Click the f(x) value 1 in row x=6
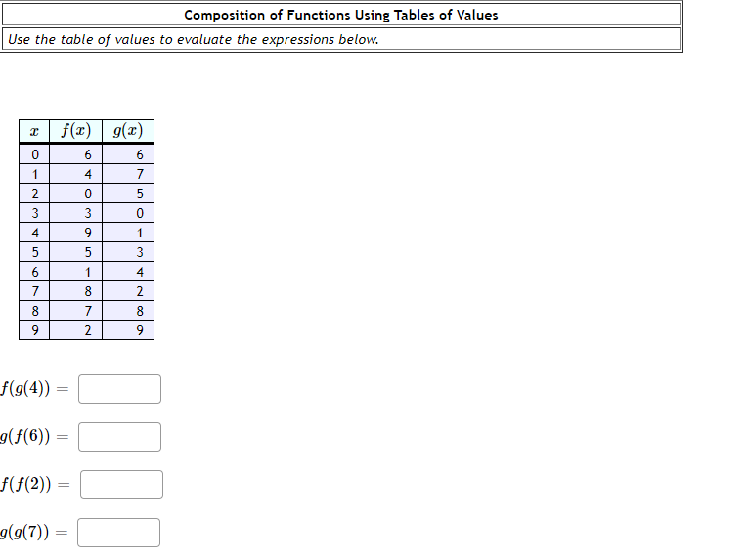Screen dimensions: 748x560 [x=88, y=272]
